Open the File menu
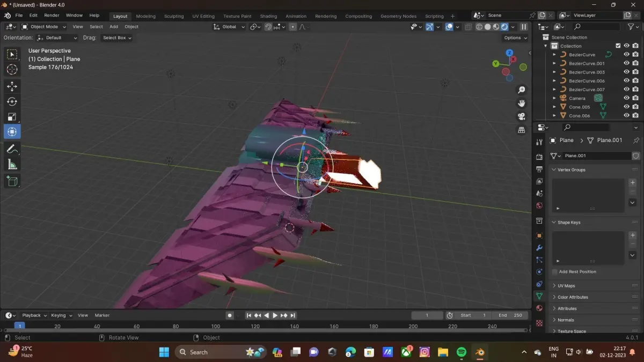The image size is (644, 362). pyautogui.click(x=19, y=16)
